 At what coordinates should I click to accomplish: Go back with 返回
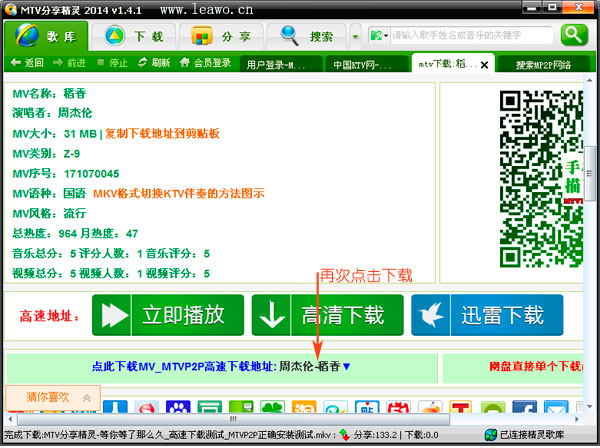27,63
